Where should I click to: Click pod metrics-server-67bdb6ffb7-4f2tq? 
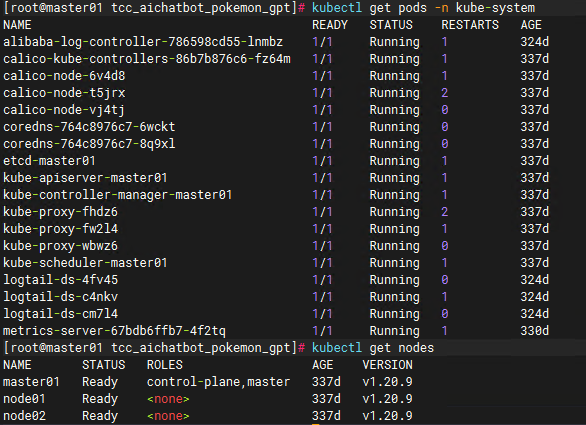(x=114, y=331)
